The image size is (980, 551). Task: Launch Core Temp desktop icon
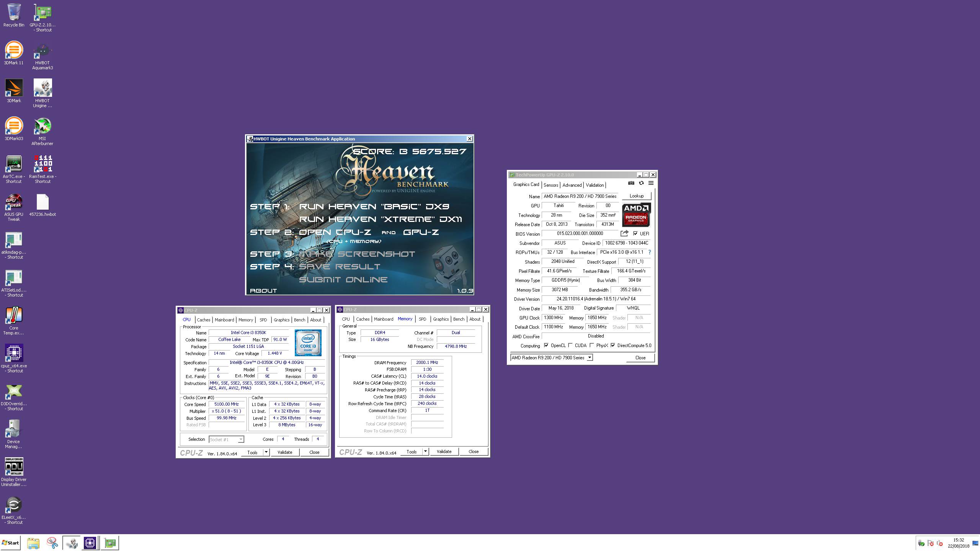[14, 321]
